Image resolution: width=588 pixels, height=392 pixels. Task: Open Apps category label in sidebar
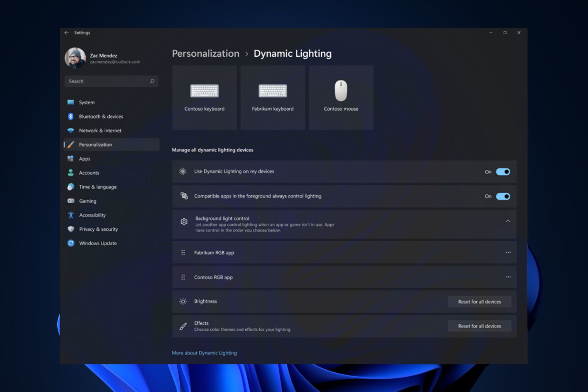pyautogui.click(x=85, y=159)
